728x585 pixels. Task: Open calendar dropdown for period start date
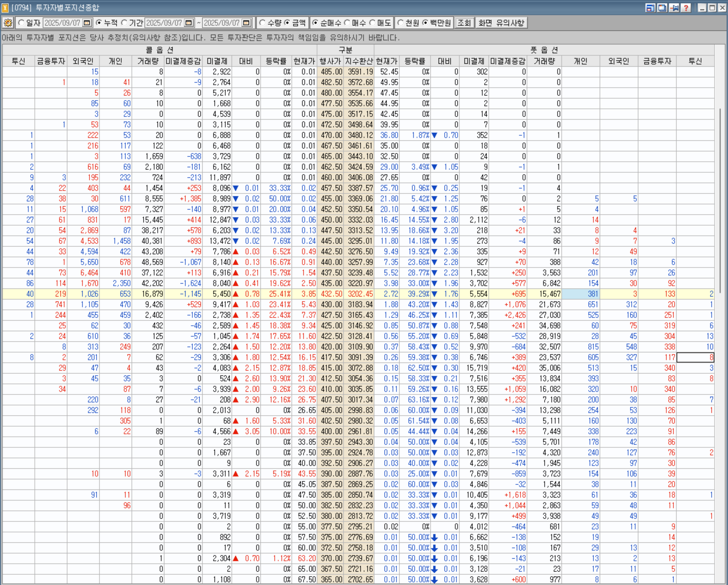coord(189,23)
